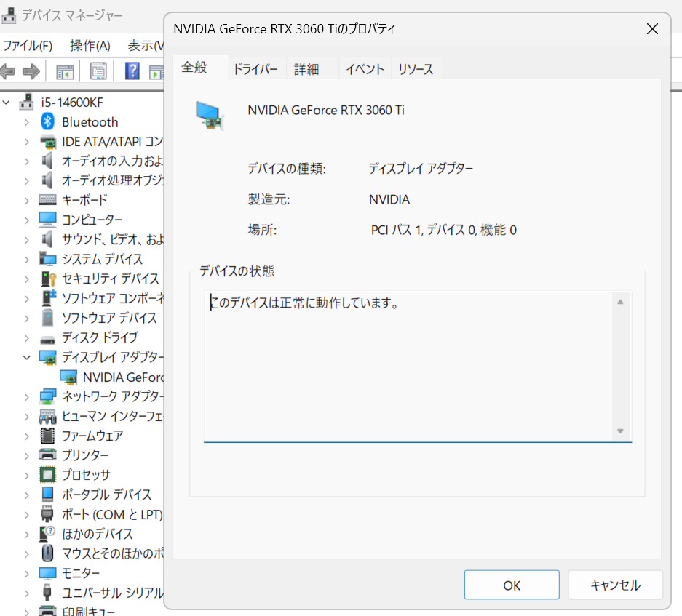The height and width of the screenshot is (616, 682).
Task: Click the device status scrollbar down arrow
Action: point(620,431)
